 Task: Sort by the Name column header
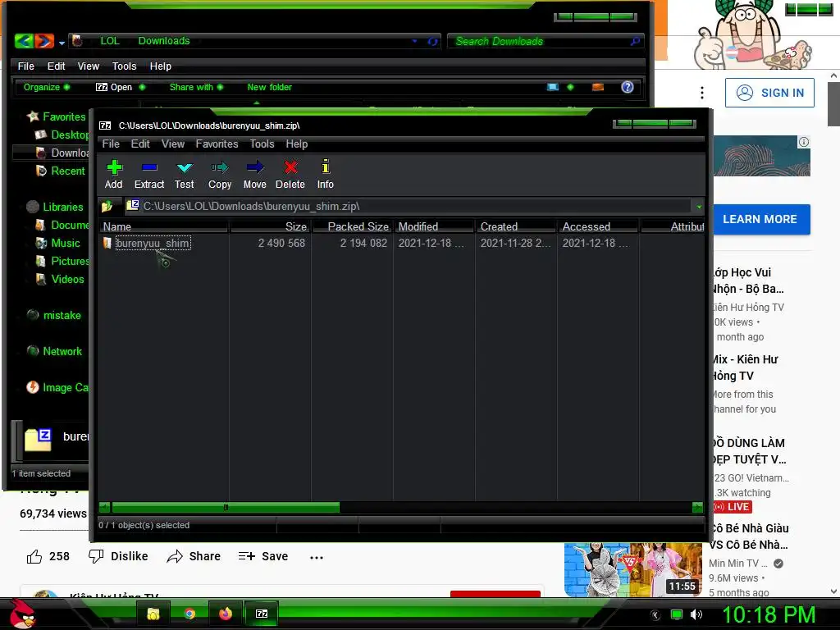pyautogui.click(x=164, y=226)
